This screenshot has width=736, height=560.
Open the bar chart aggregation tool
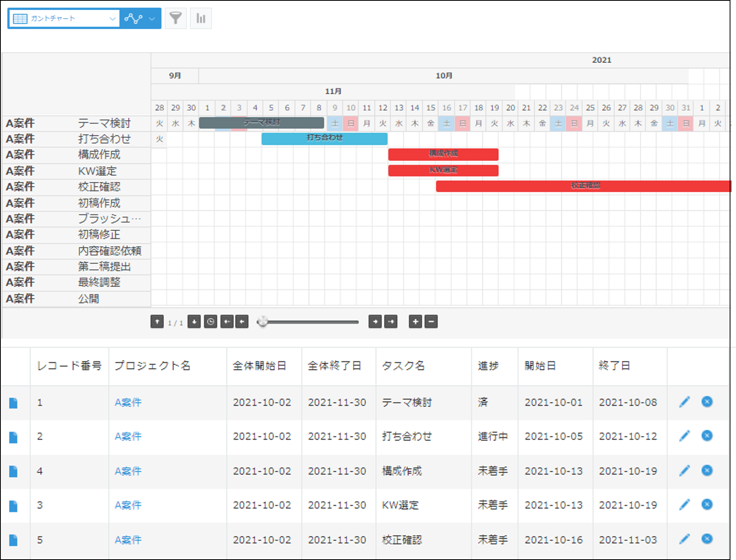201,18
